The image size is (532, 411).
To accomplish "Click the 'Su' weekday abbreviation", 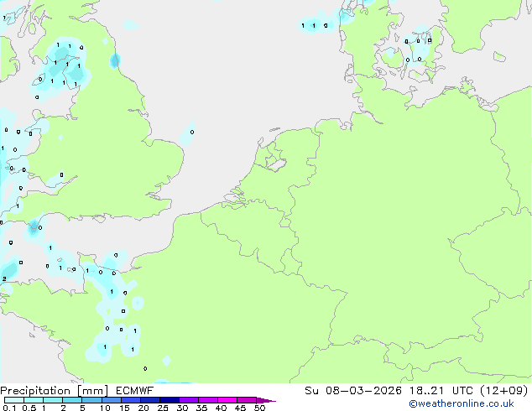I will pos(311,391).
